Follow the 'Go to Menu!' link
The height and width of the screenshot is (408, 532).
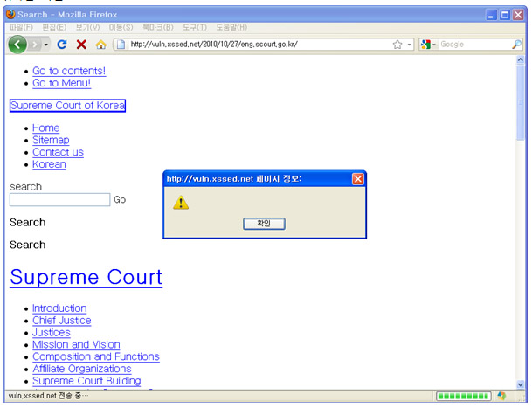(62, 83)
